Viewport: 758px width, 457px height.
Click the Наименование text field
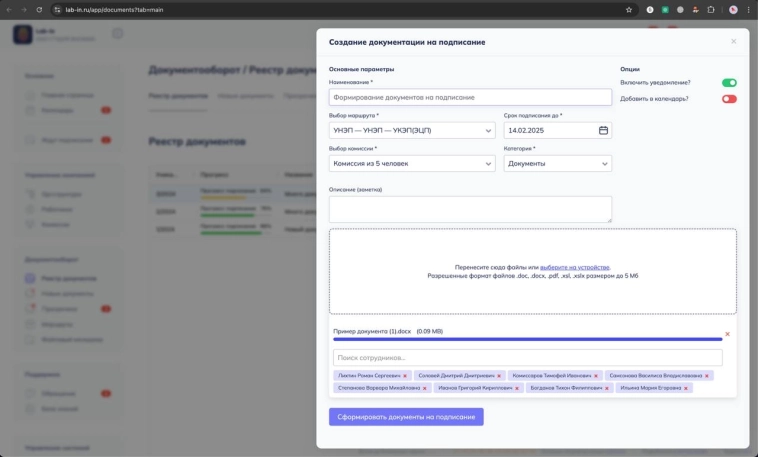[470, 97]
